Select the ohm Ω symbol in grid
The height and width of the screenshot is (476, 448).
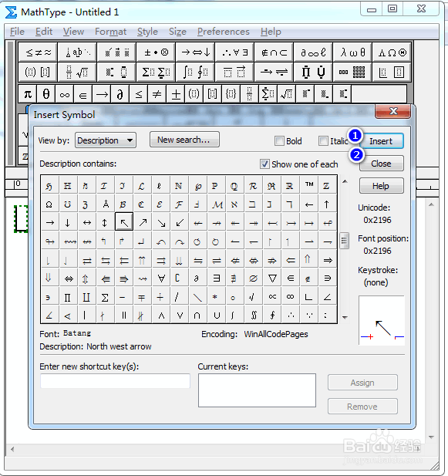click(49, 204)
